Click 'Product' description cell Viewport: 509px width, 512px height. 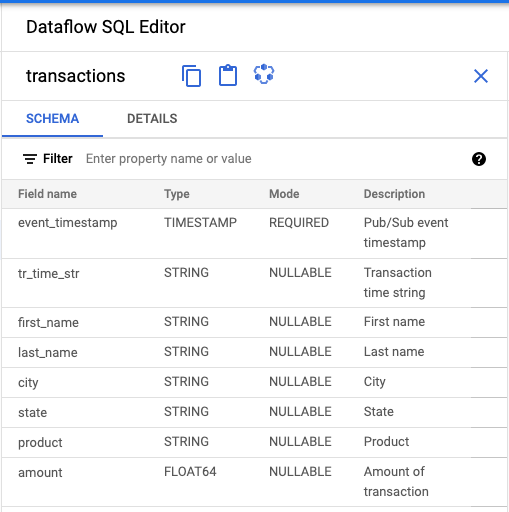(386, 442)
